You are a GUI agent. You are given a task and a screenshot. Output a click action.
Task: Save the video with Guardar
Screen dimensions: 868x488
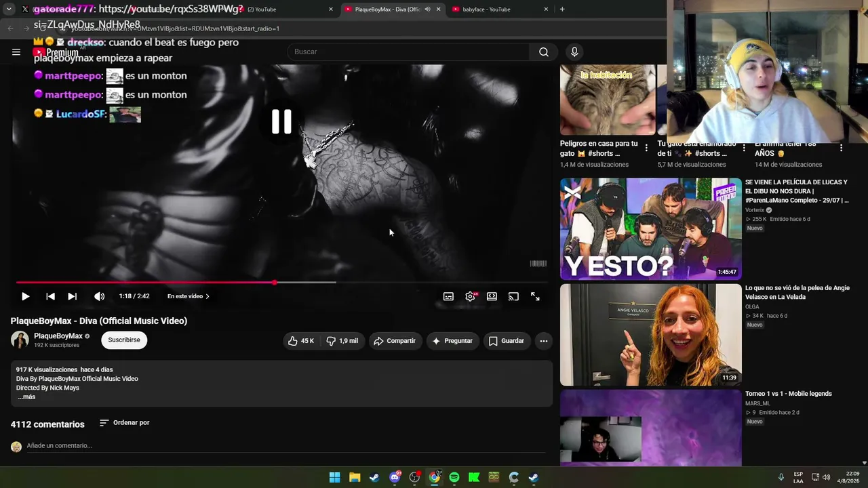(507, 341)
